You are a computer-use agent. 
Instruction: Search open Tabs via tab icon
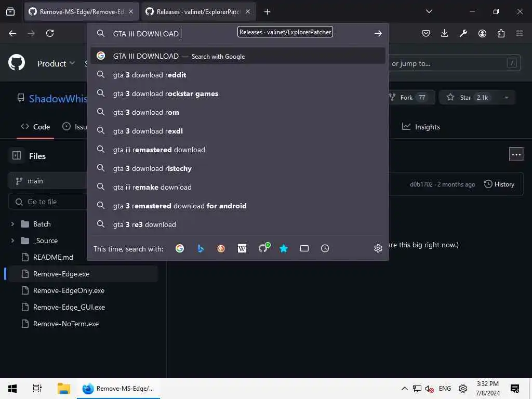pos(304,248)
